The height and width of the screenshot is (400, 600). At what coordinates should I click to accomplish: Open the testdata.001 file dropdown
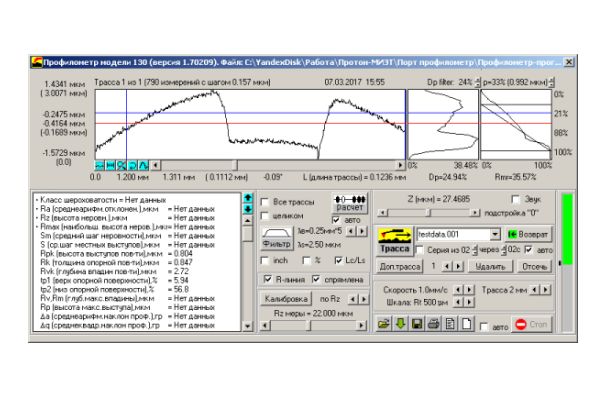(x=495, y=234)
